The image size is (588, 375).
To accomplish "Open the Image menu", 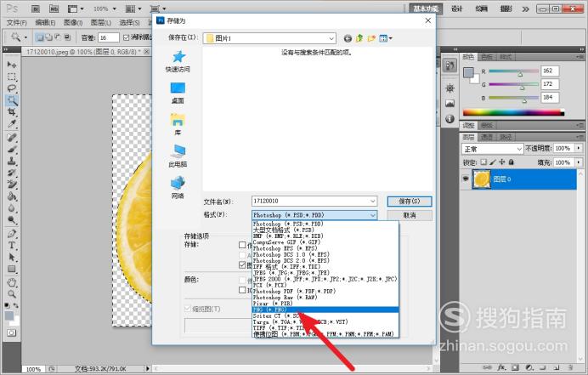I will pos(73,23).
